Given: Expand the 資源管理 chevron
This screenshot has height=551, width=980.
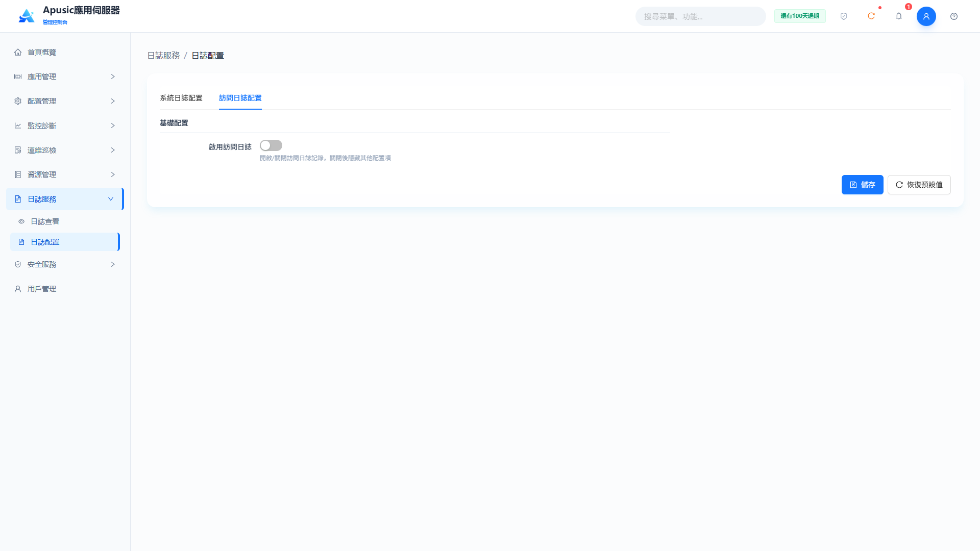Looking at the screenshot, I should point(113,174).
